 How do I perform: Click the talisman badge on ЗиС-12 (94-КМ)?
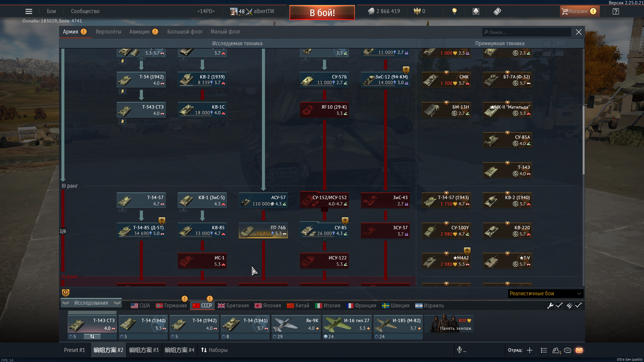click(x=406, y=70)
